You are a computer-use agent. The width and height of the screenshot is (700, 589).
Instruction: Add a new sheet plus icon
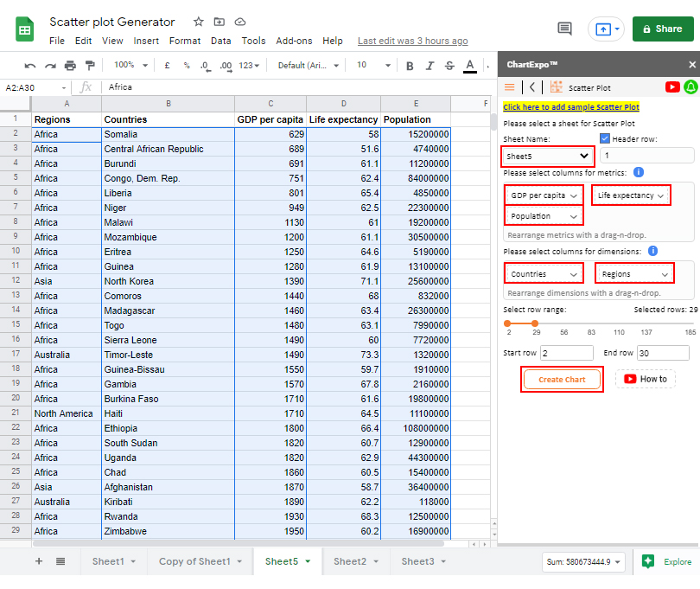[x=39, y=561]
